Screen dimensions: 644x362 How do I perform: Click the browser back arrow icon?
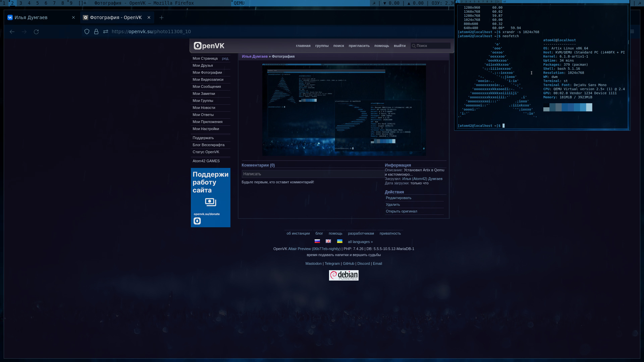click(12, 32)
